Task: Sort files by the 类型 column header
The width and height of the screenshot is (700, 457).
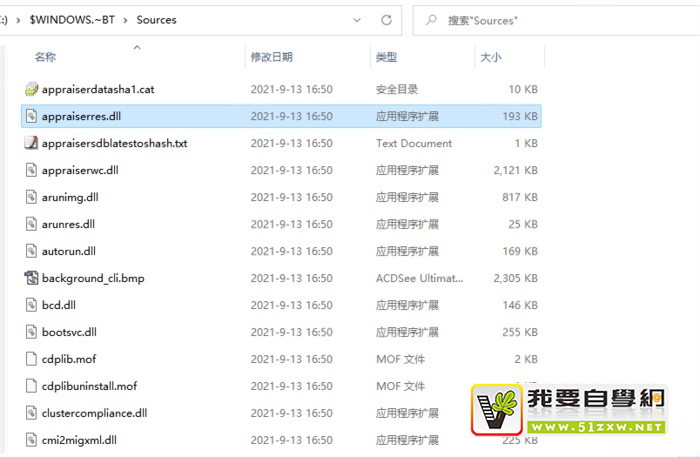Action: (386, 58)
